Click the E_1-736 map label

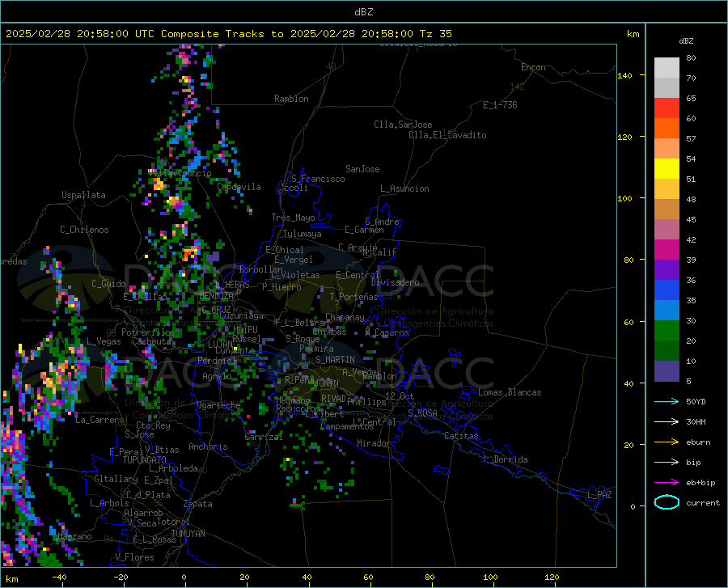500,105
